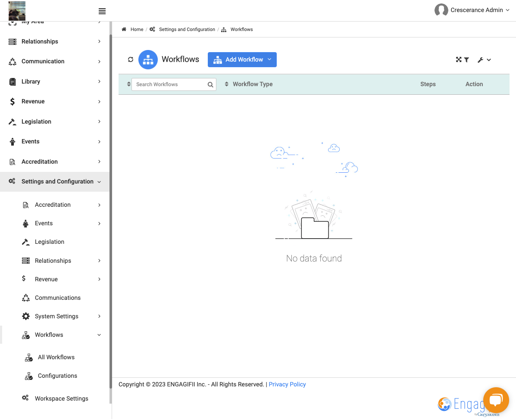Click the Action column header
The height and width of the screenshot is (420, 516).
pyautogui.click(x=474, y=84)
